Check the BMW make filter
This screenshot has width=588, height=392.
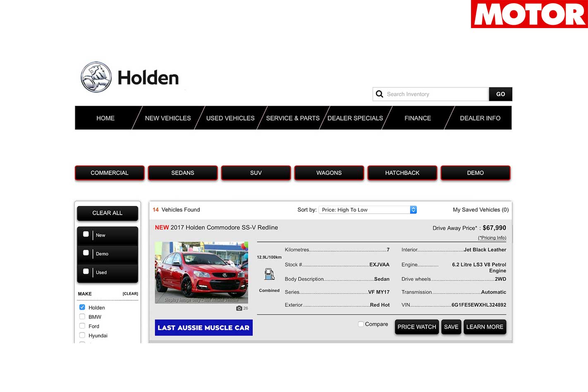click(x=82, y=317)
